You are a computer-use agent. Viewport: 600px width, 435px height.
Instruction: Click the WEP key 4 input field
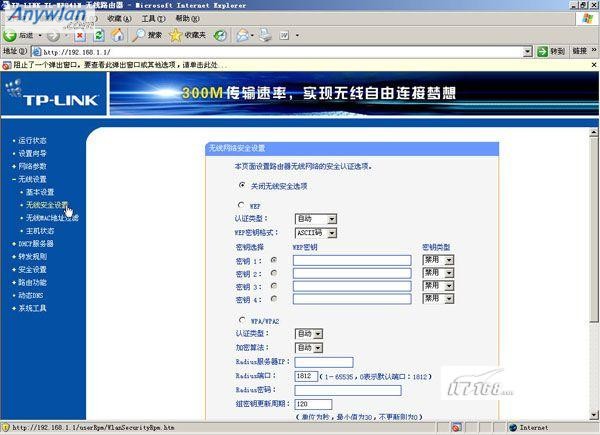tap(352, 299)
